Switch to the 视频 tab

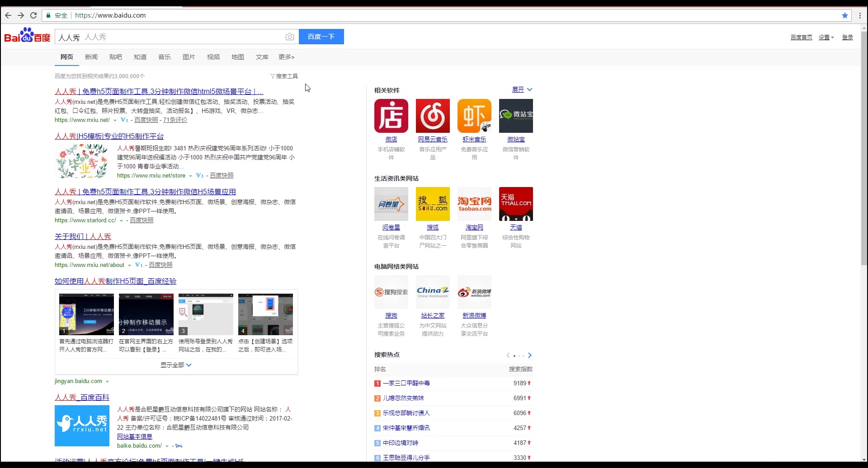tap(213, 57)
